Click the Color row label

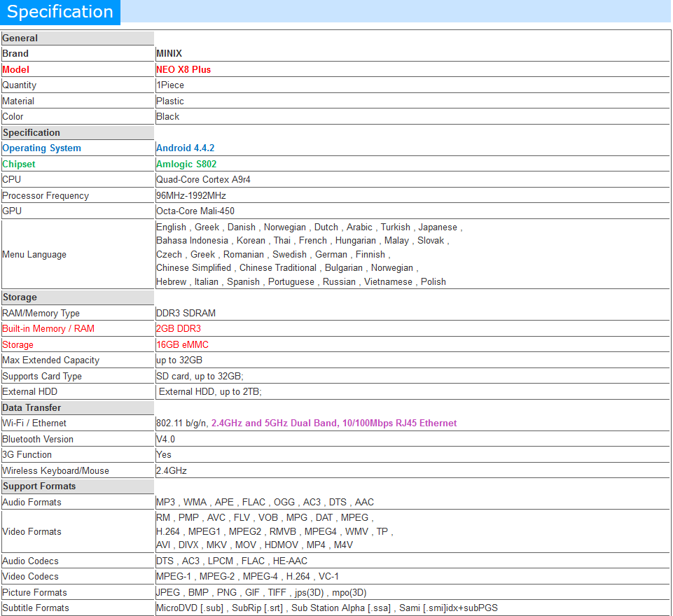tap(13, 117)
